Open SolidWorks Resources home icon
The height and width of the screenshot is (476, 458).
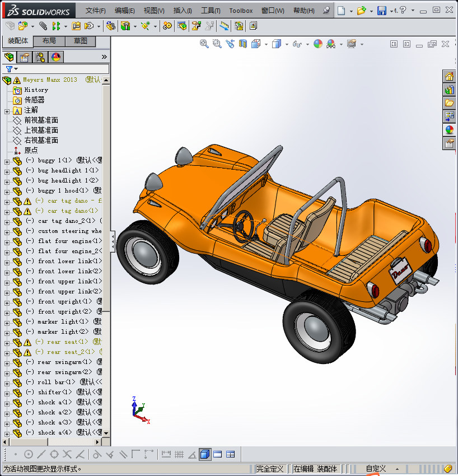(x=449, y=77)
